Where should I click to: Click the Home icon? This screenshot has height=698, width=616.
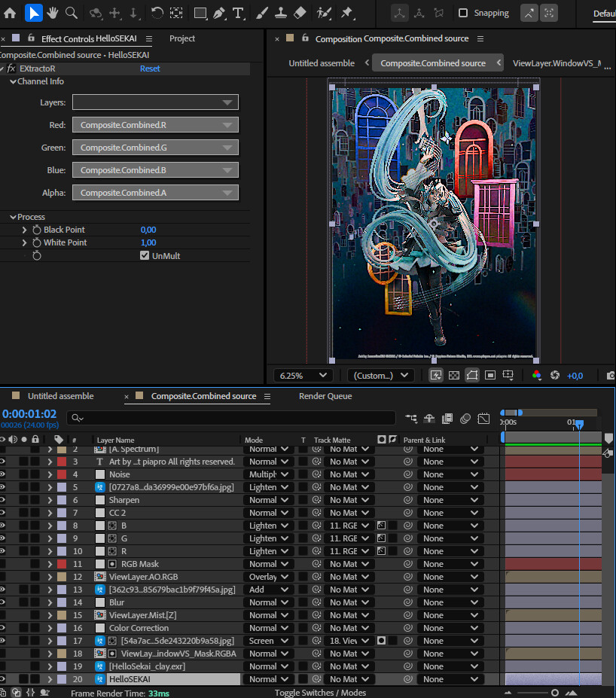pyautogui.click(x=10, y=13)
